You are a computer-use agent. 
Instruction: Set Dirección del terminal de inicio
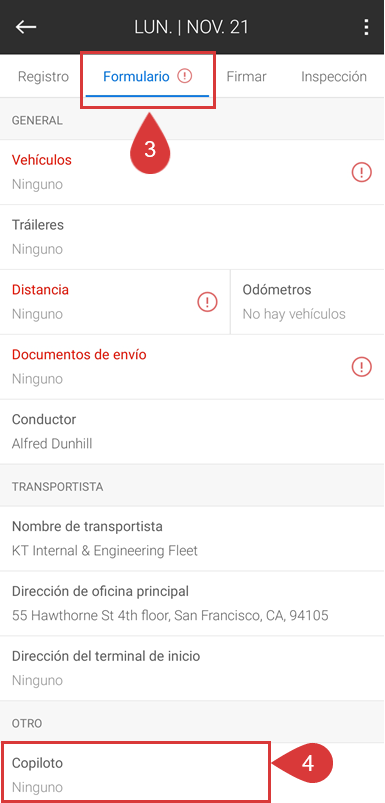pos(192,668)
